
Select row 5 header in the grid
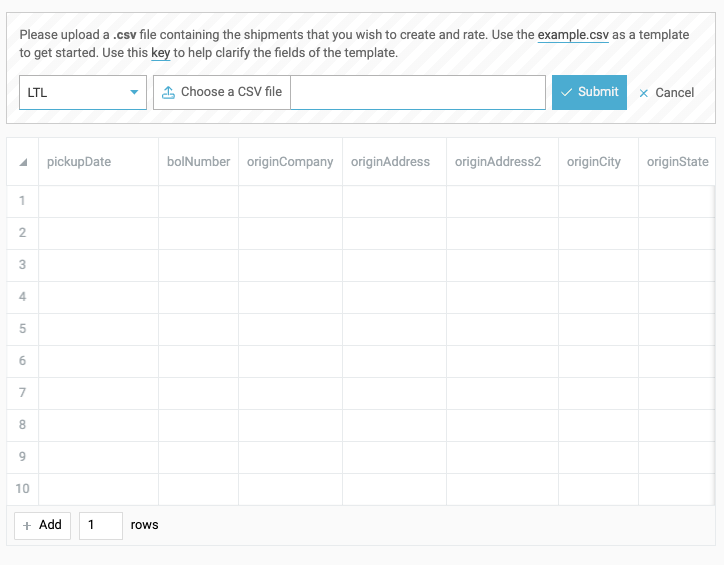tap(22, 329)
